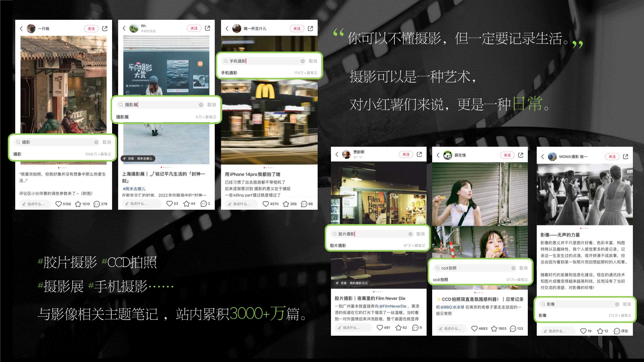Clear the 摄影 search field via x icon
Screen dimensions: 644x362
pyautogui.click(x=96, y=142)
